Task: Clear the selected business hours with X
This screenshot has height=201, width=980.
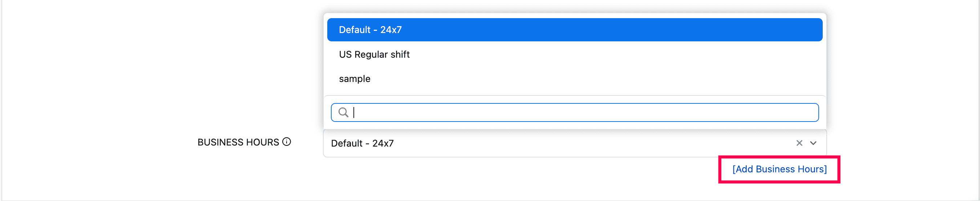Action: click(x=799, y=143)
